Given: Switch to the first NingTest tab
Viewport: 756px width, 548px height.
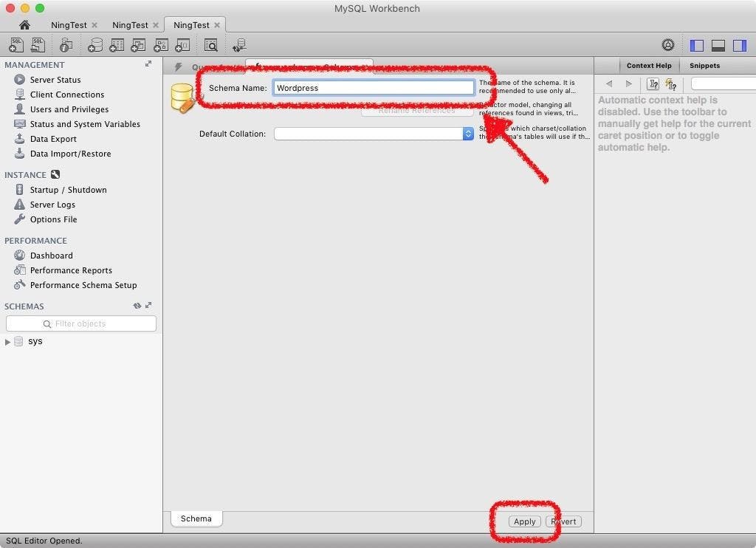Looking at the screenshot, I should tap(69, 24).
